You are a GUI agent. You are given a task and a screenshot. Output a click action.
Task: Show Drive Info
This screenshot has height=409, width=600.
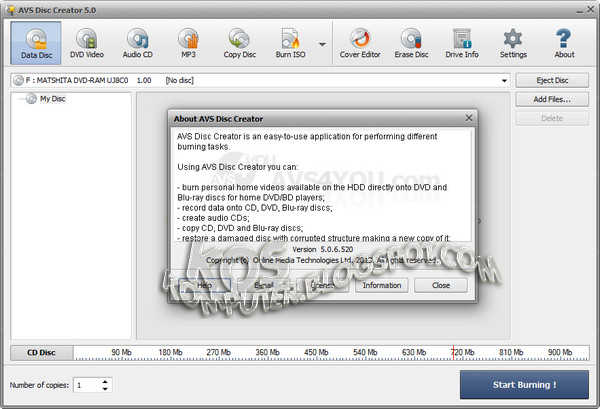pyautogui.click(x=462, y=43)
